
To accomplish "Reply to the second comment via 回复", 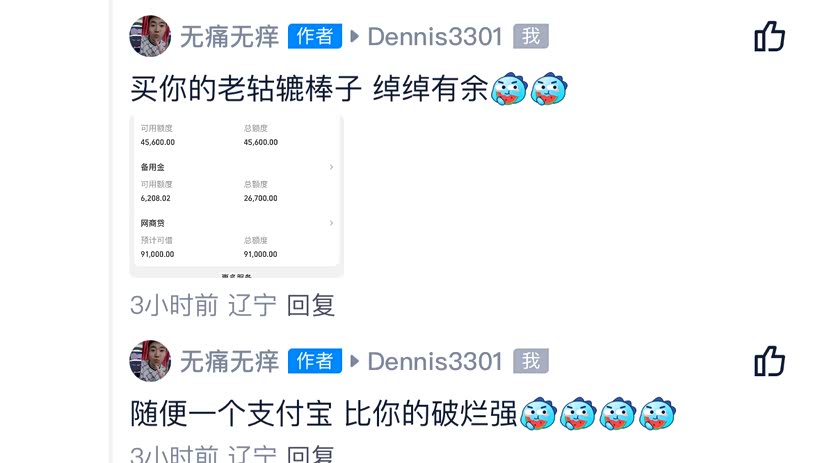I will click(x=311, y=454).
